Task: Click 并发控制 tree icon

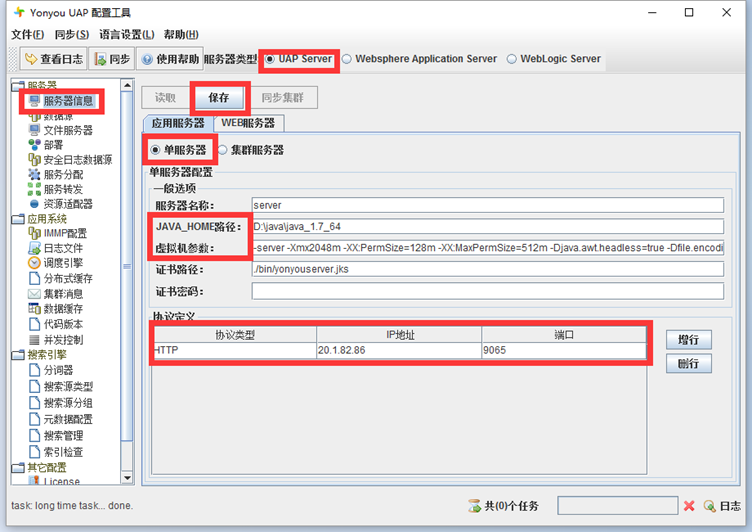Action: tap(35, 340)
